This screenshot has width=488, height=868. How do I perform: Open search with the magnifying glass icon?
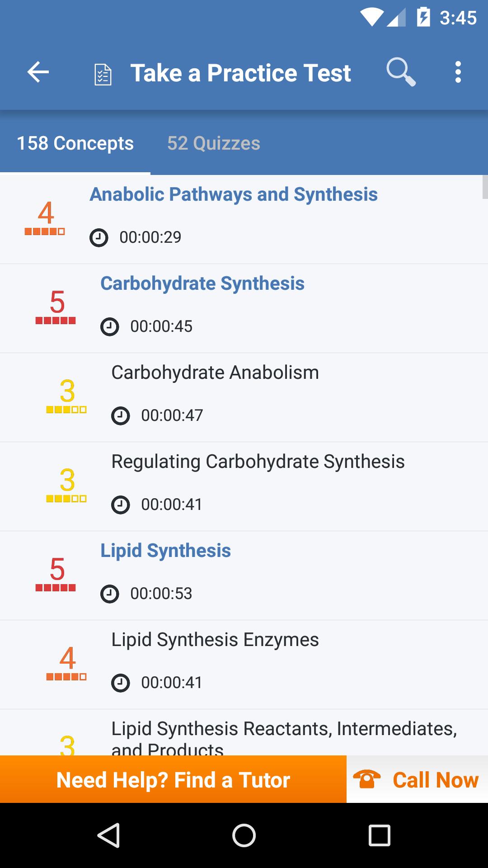[x=401, y=72]
